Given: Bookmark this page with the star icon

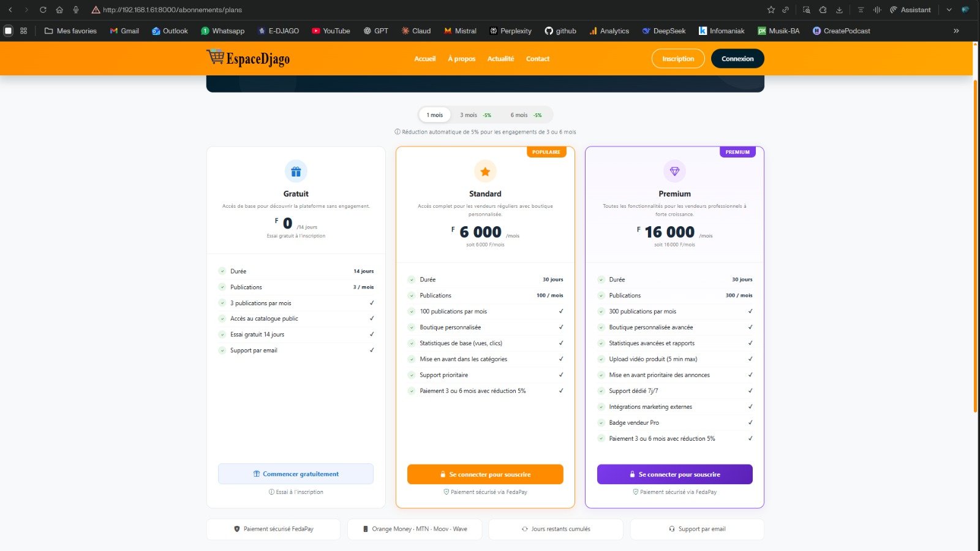Looking at the screenshot, I should (771, 10).
